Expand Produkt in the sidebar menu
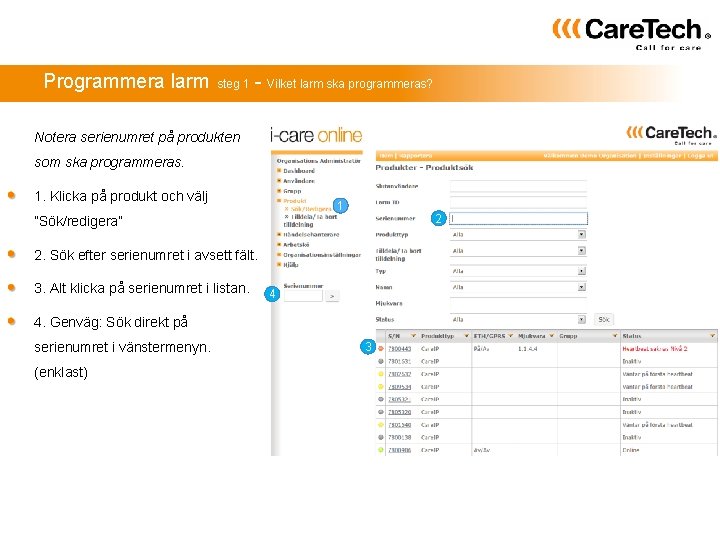The height and width of the screenshot is (540, 720). coord(295,201)
